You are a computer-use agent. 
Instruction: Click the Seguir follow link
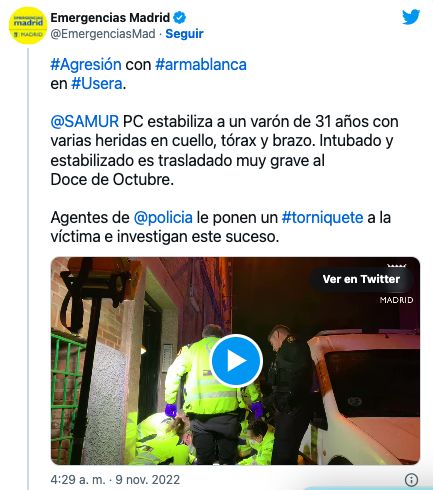[184, 34]
